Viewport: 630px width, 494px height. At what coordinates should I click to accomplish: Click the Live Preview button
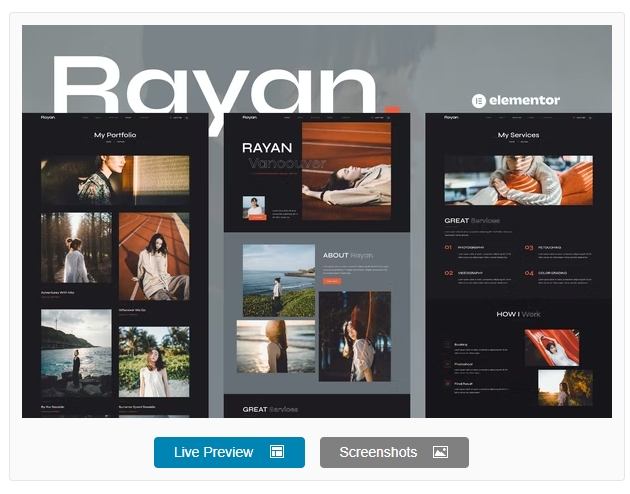click(x=229, y=452)
